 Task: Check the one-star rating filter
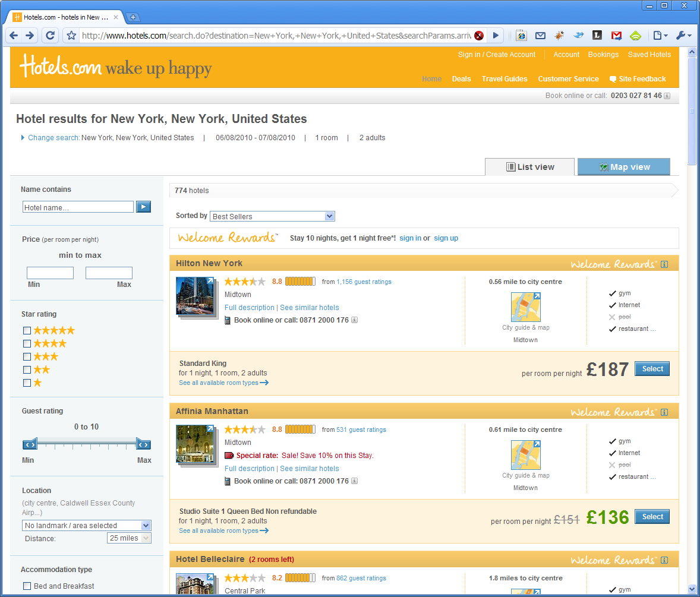[27, 383]
